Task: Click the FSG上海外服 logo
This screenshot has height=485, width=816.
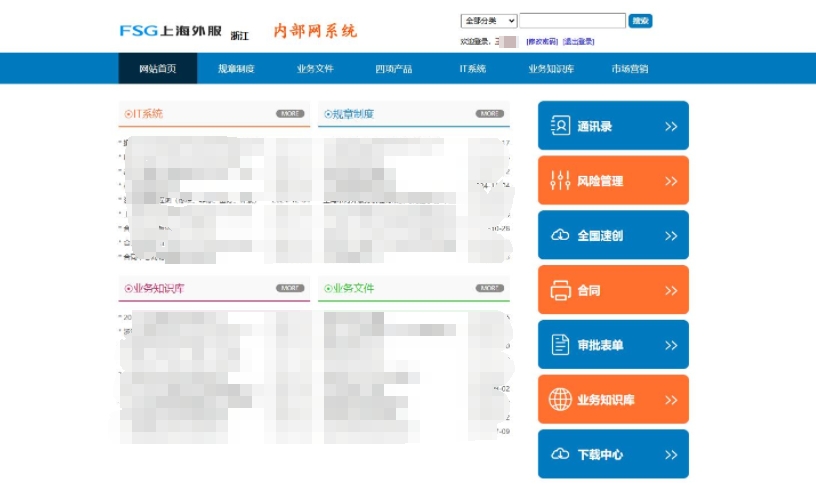Action: [170, 31]
